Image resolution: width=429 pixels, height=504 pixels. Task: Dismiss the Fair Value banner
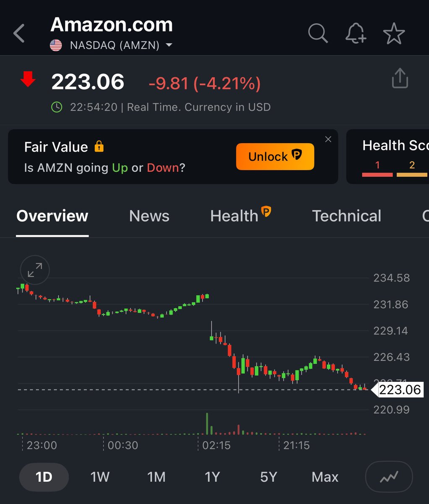click(x=328, y=139)
